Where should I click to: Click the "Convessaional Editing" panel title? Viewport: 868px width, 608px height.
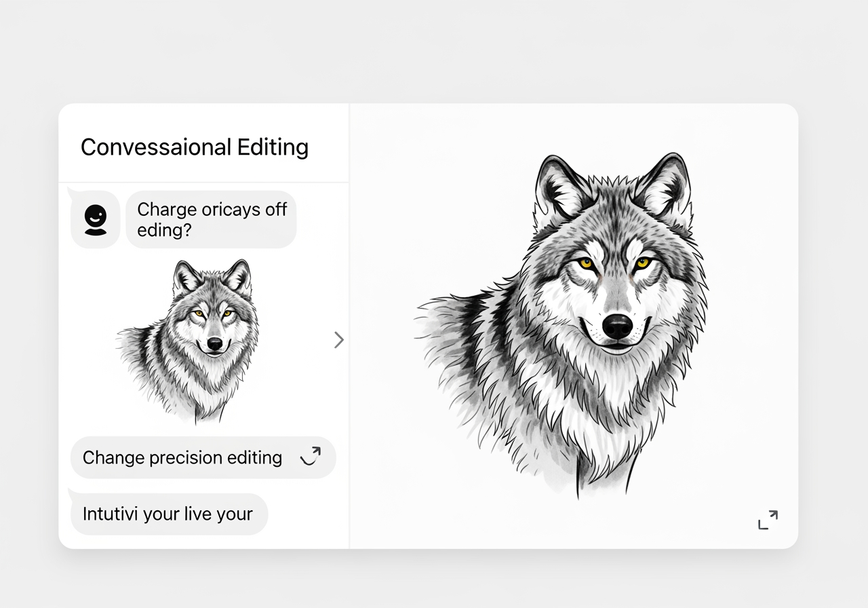(195, 147)
